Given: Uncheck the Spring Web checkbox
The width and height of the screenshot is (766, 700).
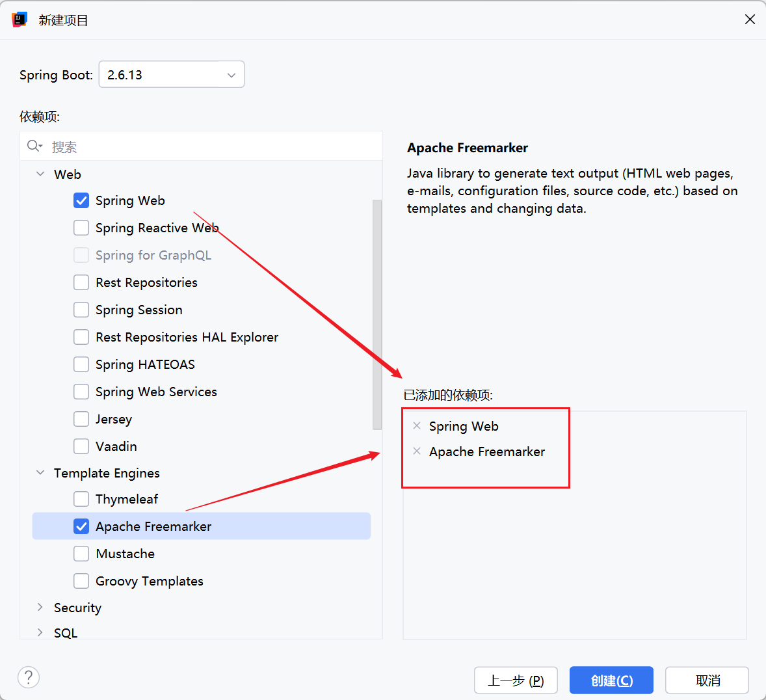Looking at the screenshot, I should pyautogui.click(x=81, y=200).
